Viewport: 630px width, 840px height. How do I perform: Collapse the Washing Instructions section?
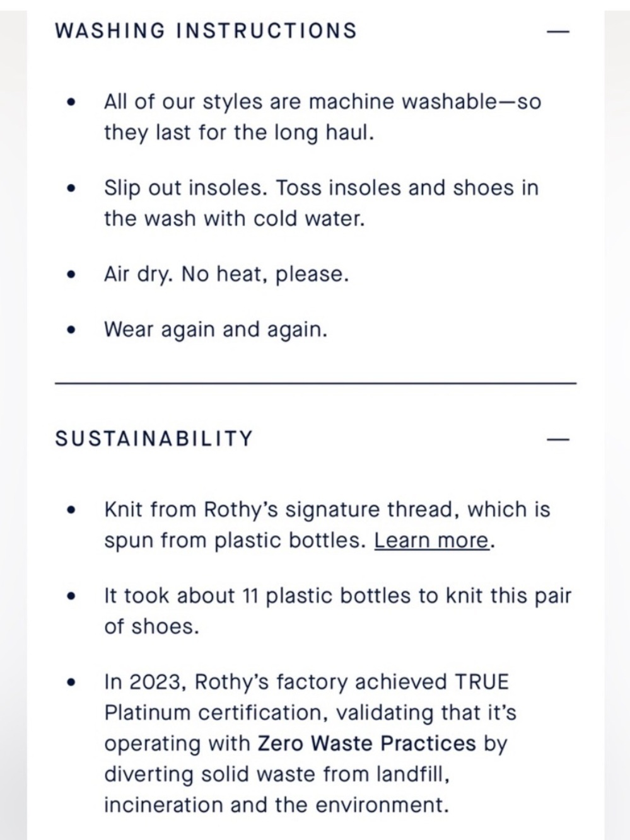558,31
